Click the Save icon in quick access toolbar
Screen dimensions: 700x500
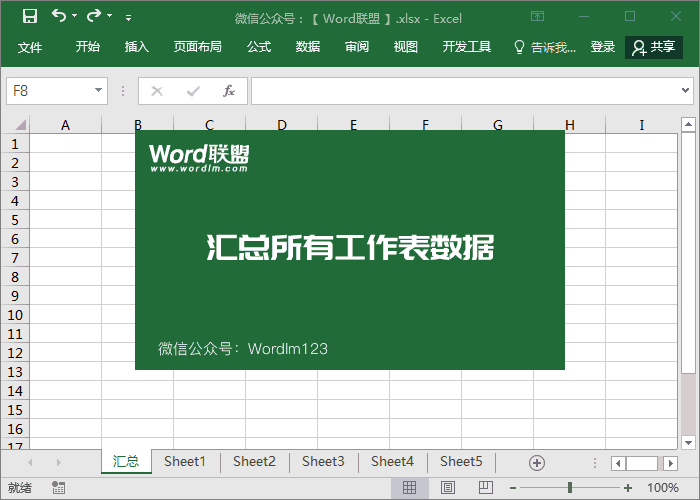tap(30, 17)
